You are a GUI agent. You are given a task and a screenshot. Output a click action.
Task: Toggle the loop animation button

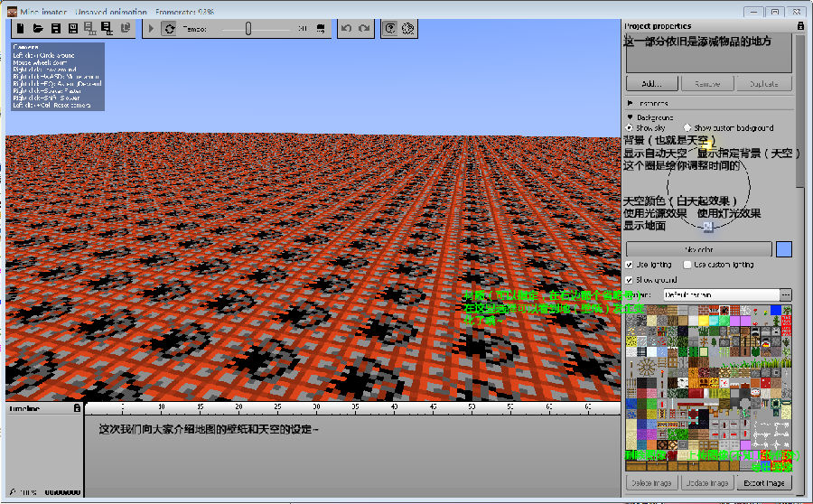[169, 29]
